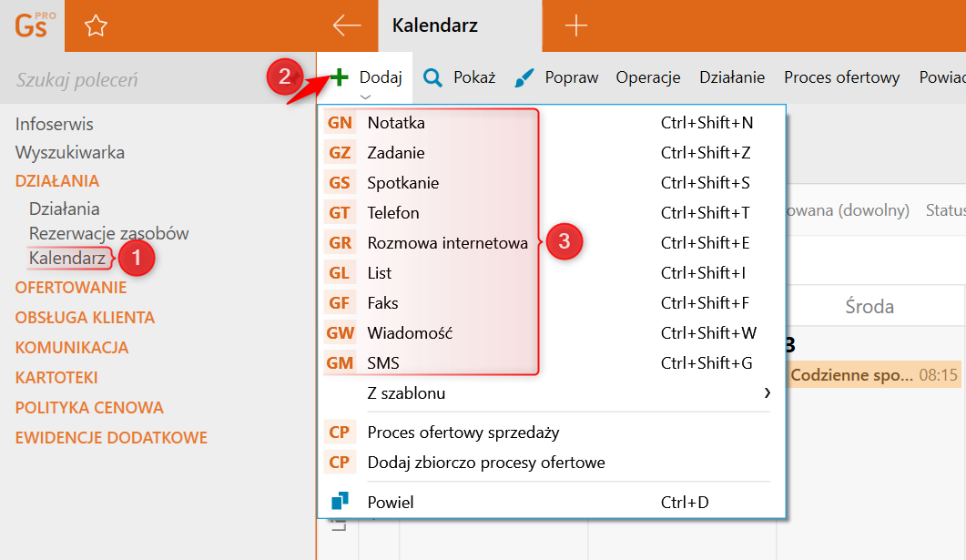Open a new tab with plus icon
Image resolution: width=966 pixels, height=560 pixels.
coord(576,25)
